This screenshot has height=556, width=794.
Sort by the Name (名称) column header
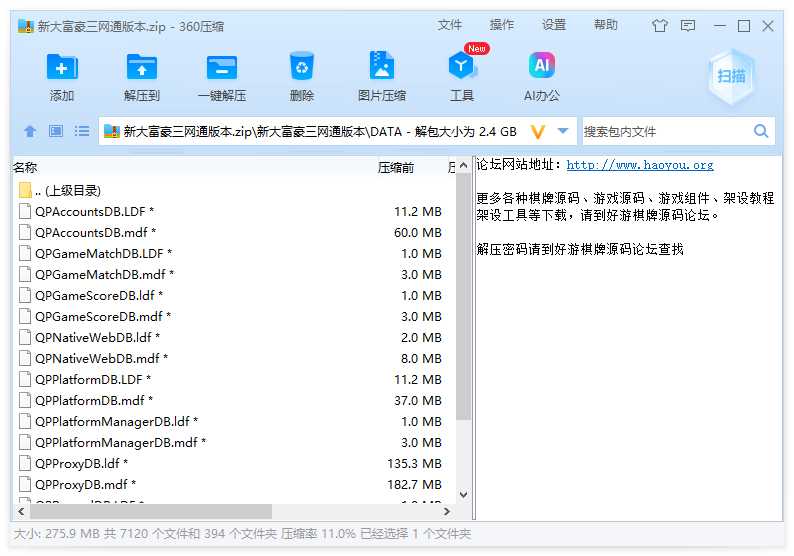point(25,167)
